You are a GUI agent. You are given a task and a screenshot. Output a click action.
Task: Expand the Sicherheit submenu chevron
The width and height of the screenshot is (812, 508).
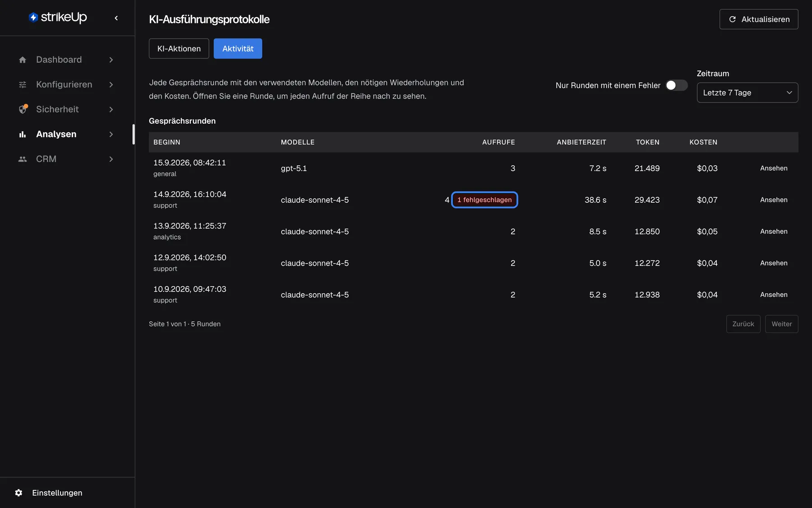[111, 109]
